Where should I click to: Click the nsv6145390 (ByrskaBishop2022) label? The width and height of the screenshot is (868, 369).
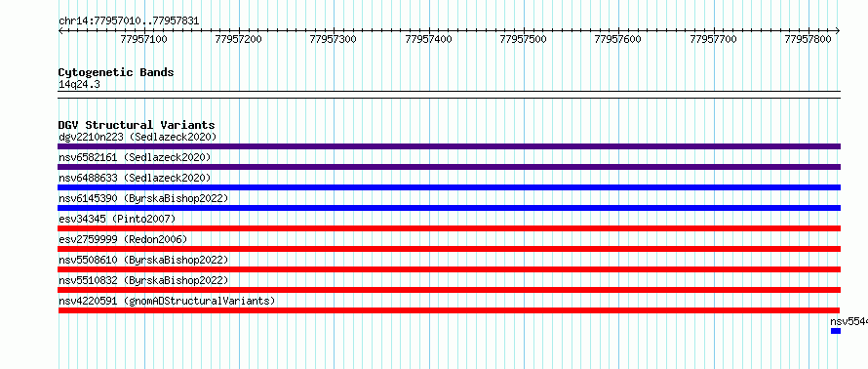click(143, 198)
